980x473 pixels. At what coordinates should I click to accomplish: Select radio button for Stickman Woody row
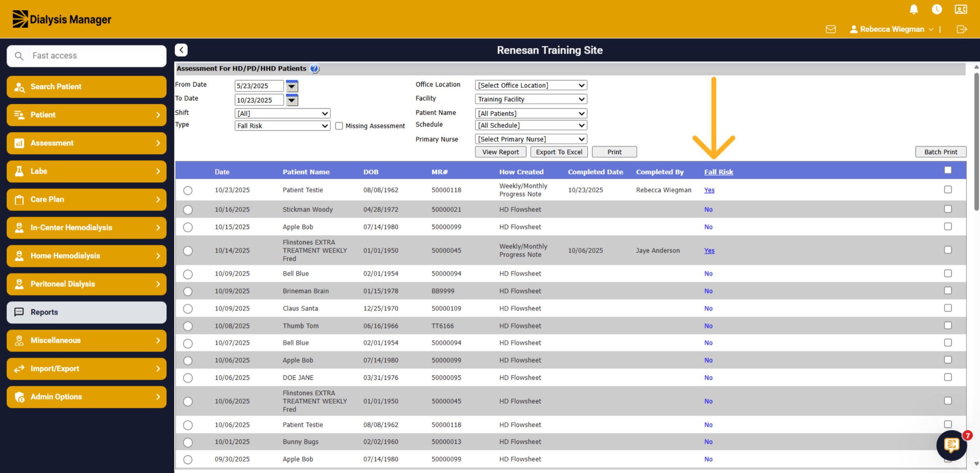(188, 210)
